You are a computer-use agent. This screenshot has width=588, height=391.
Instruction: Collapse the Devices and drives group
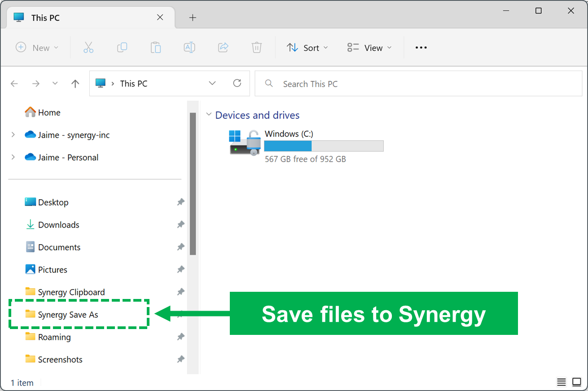[x=209, y=115]
